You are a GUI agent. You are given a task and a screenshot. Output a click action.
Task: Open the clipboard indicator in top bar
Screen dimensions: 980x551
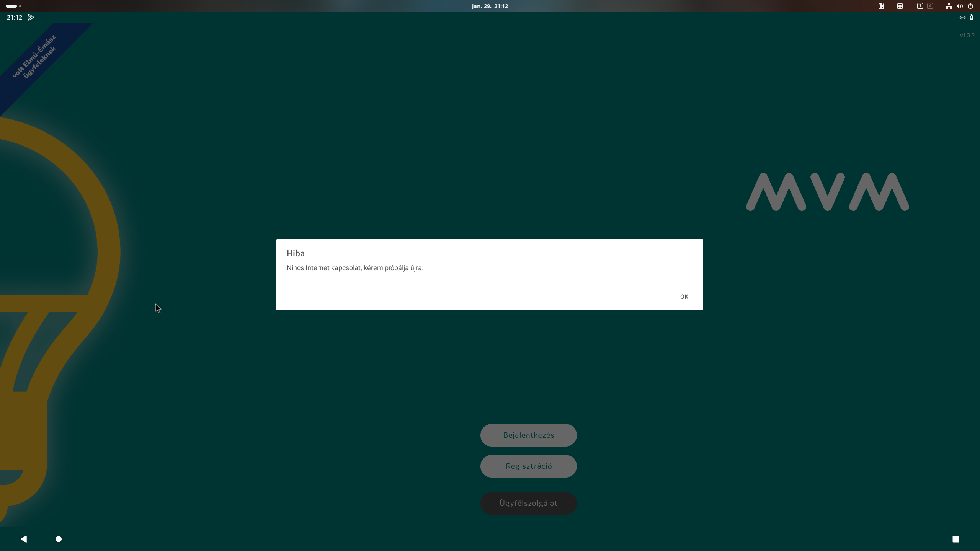coord(881,6)
